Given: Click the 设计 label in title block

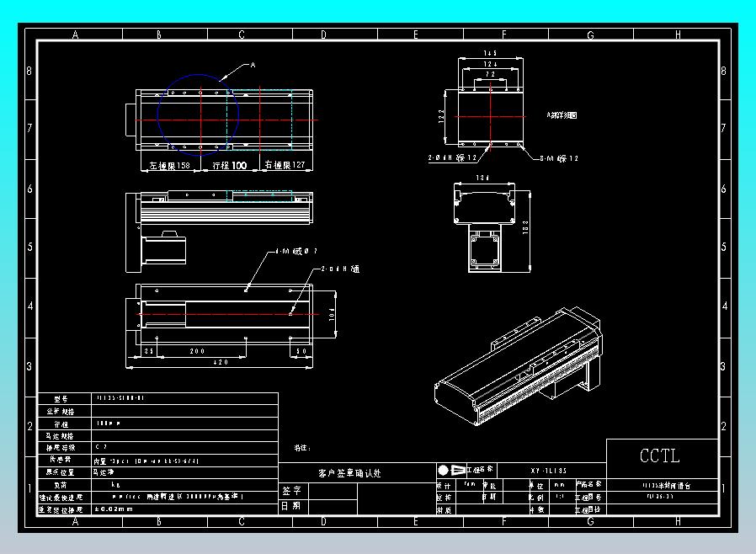Looking at the screenshot, I should click(444, 486).
